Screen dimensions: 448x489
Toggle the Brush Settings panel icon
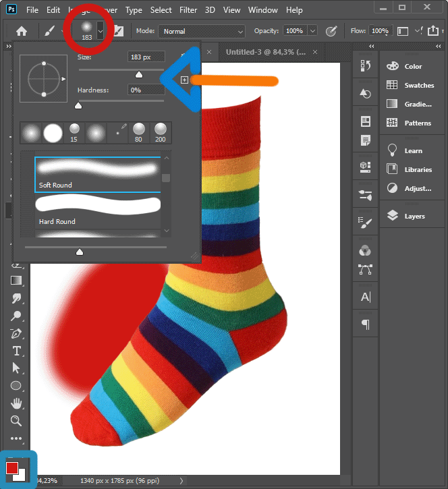click(x=119, y=31)
